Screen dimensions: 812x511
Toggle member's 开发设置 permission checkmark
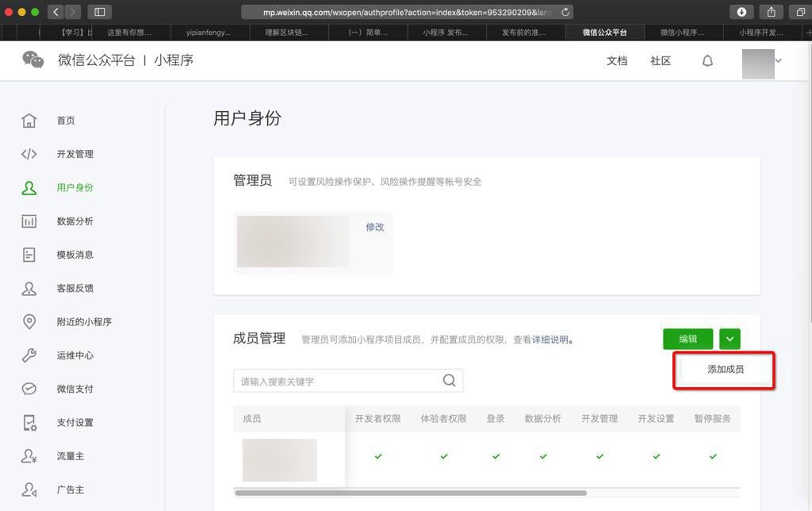pos(656,456)
